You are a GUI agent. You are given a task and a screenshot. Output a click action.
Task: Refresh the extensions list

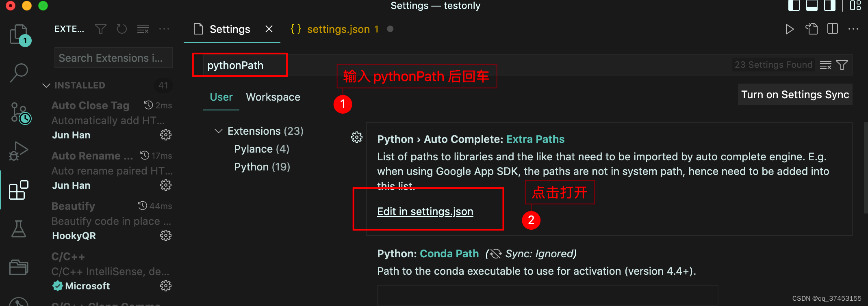coord(122,29)
